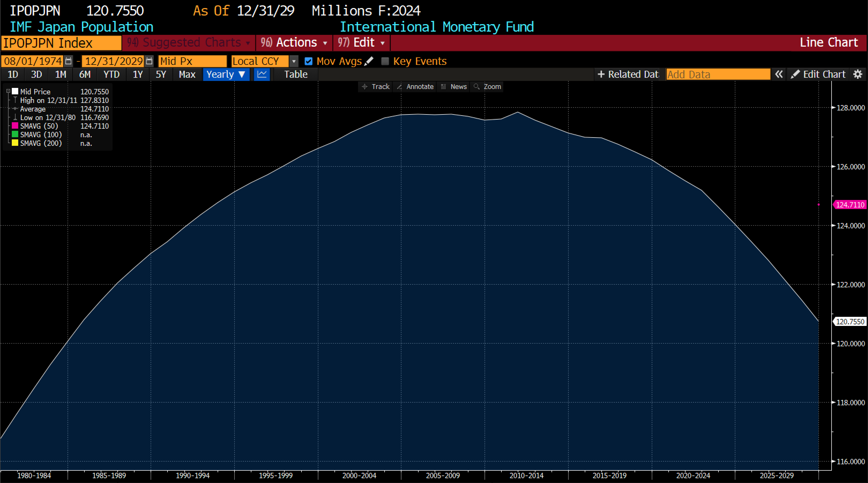Image resolution: width=868 pixels, height=483 pixels.
Task: Open start date calendar picker icon
Action: tap(68, 61)
